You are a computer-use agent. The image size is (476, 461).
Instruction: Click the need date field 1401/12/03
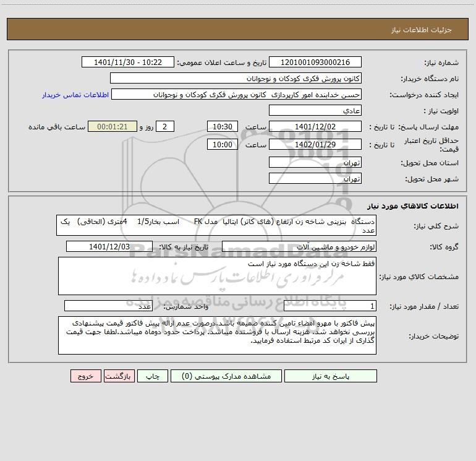pyautogui.click(x=109, y=246)
